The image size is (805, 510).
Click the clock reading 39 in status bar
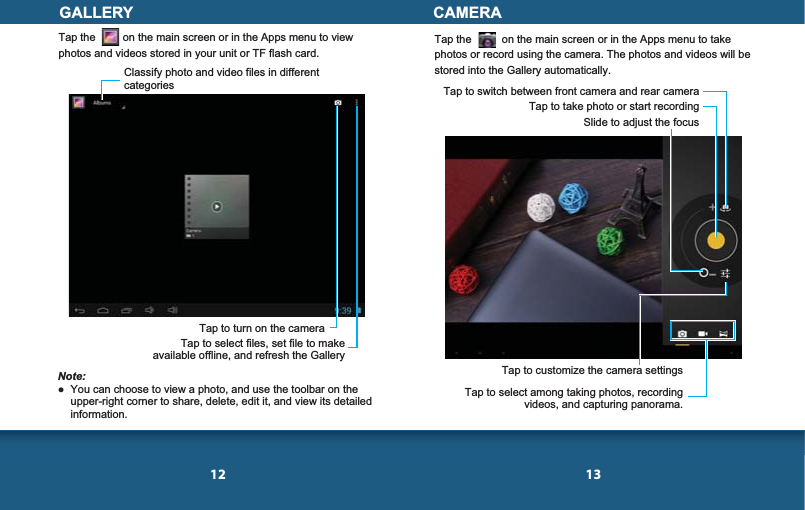(343, 311)
